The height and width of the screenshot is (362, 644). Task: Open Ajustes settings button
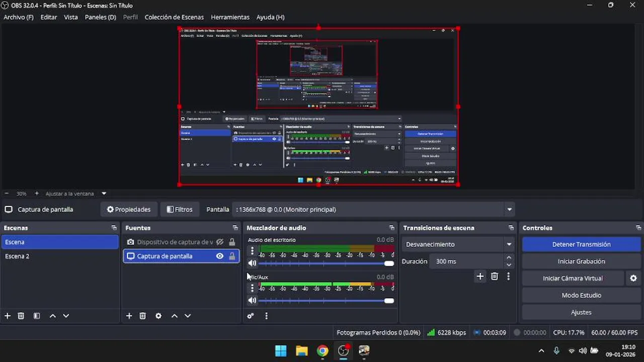[581, 312]
